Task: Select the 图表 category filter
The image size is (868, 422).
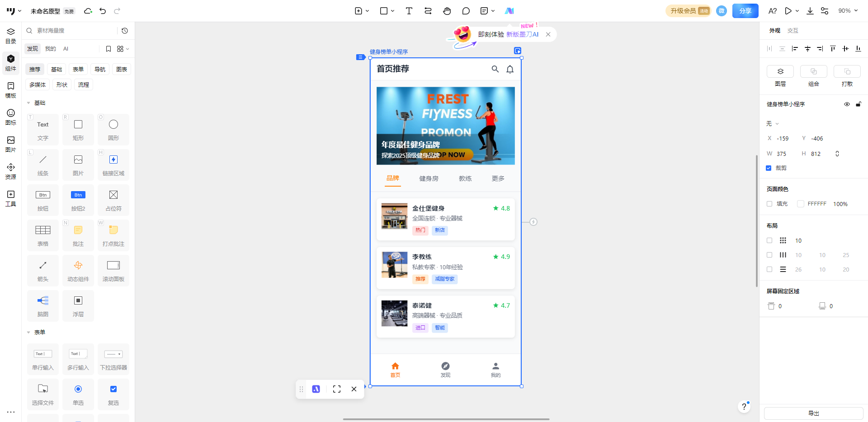Action: click(122, 69)
